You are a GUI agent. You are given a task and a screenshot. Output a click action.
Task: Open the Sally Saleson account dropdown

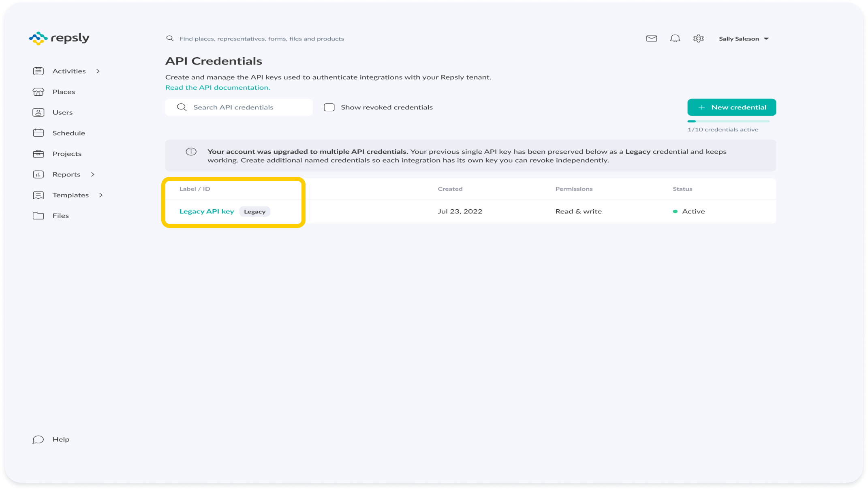[744, 39]
